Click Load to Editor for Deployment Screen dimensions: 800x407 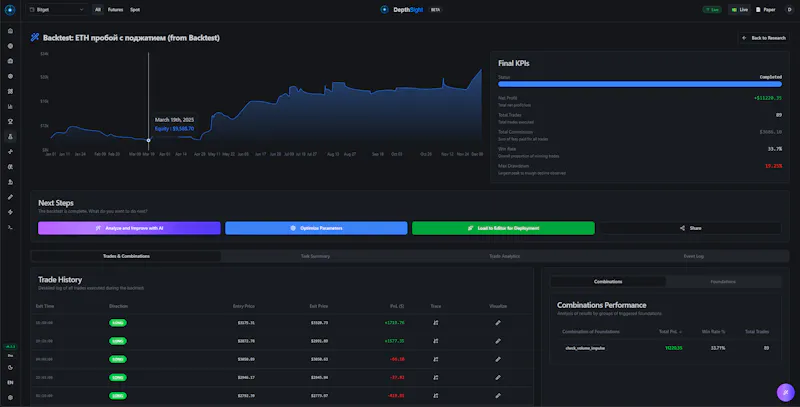pos(503,228)
